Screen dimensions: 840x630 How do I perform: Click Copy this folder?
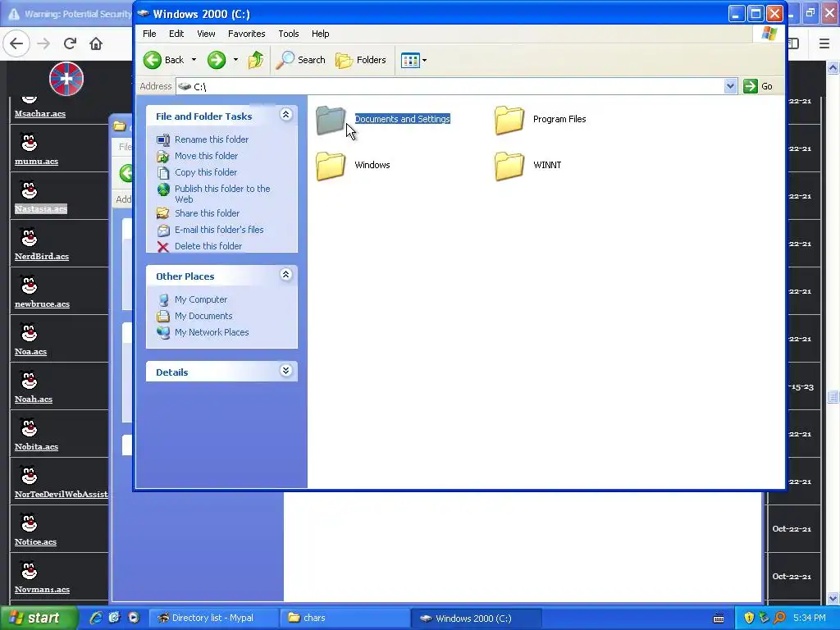coord(206,172)
